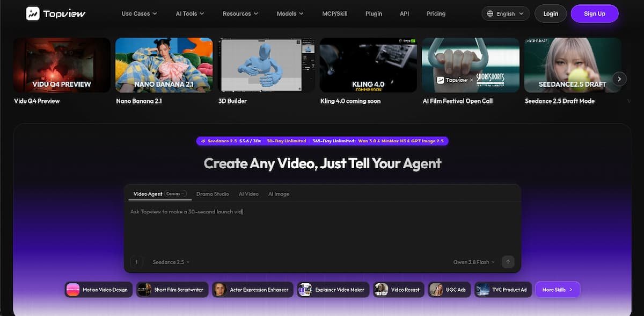The height and width of the screenshot is (316, 644).
Task: Open the AI Film Festival Open Call thumbnail
Action: click(471, 65)
